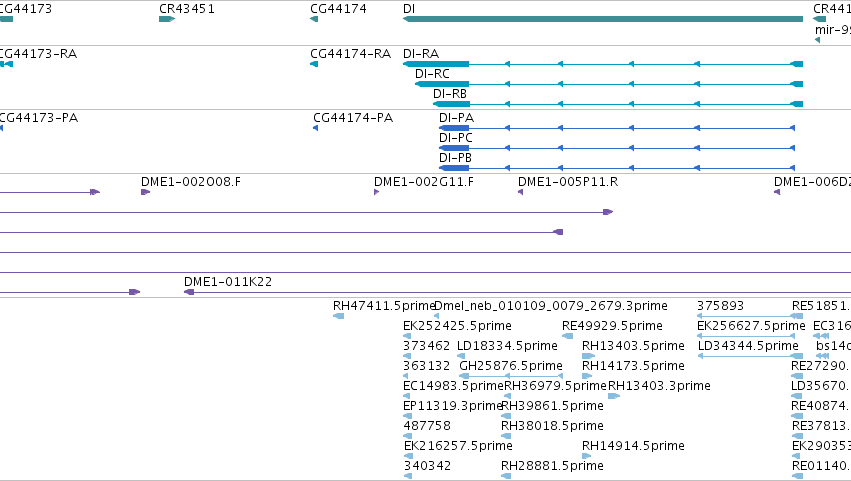The image size is (851, 481).
Task: Select the RH13403.5prime EST label
Action: (633, 346)
